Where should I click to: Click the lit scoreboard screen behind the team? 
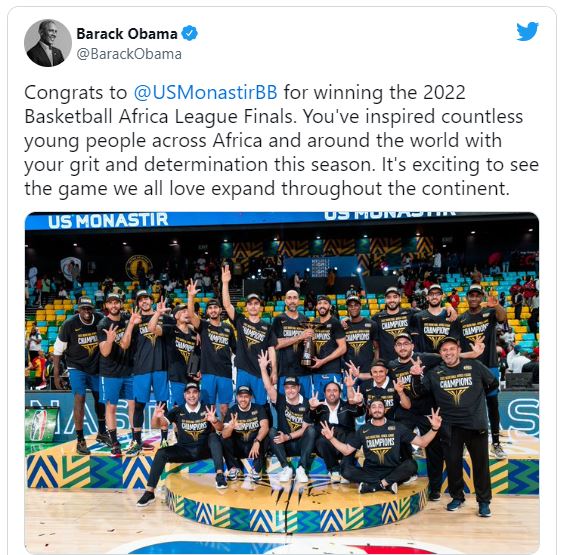coord(320,267)
